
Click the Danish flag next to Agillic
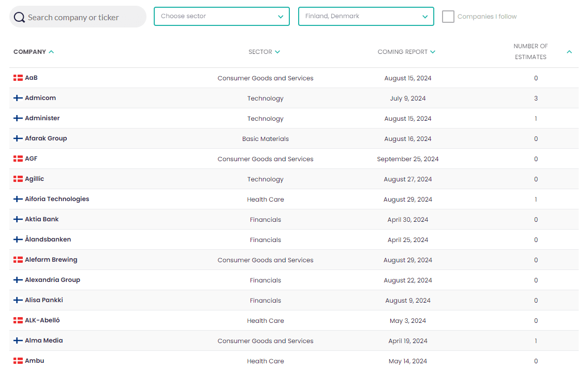tap(18, 179)
